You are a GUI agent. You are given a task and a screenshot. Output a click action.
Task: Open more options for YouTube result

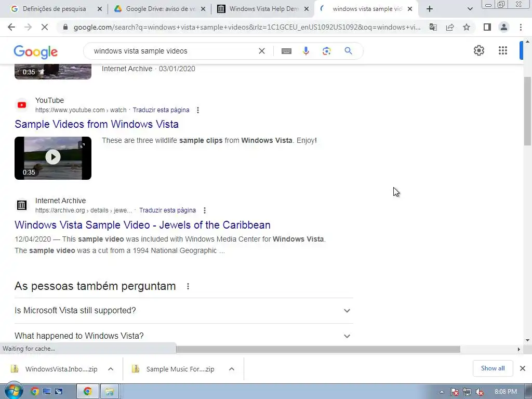click(x=198, y=110)
